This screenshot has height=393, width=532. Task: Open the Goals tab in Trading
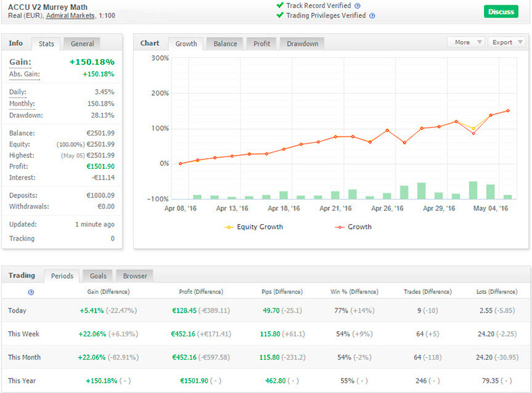pos(98,276)
